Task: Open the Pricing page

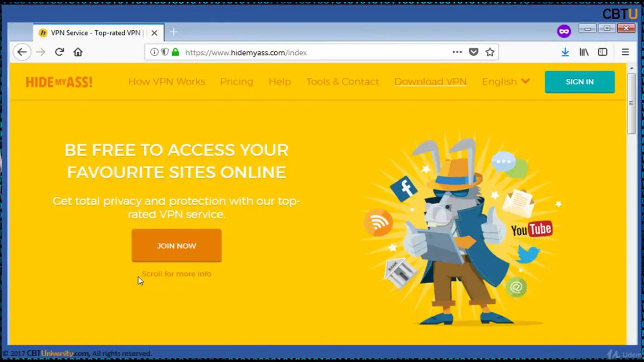Action: [236, 81]
